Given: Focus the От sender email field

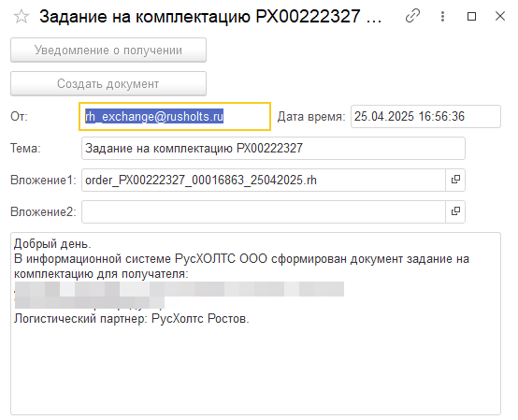Looking at the screenshot, I should [175, 116].
